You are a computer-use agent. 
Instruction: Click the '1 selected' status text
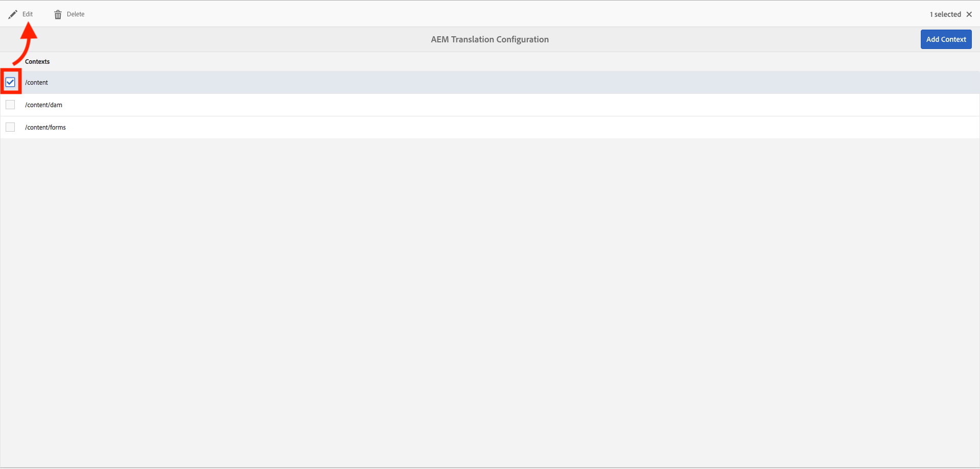point(945,14)
